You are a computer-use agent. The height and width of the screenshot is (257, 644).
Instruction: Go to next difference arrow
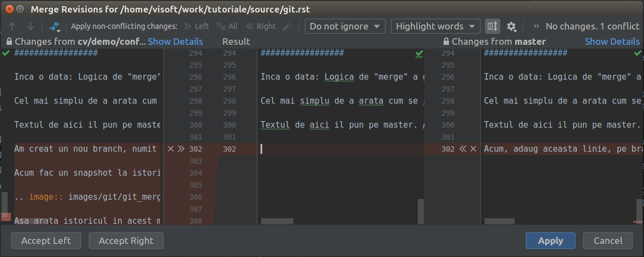31,26
